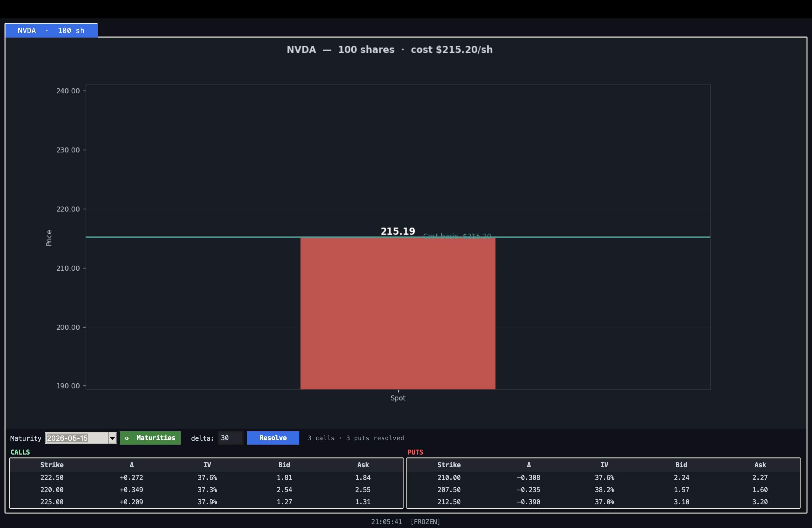The width and height of the screenshot is (812, 528).
Task: Click the −0.390 put delta value
Action: click(x=528, y=502)
